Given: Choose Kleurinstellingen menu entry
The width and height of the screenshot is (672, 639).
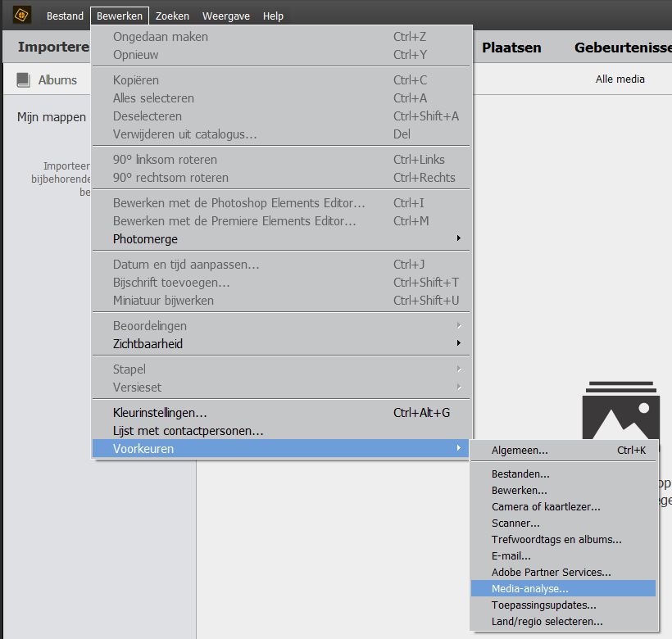Looking at the screenshot, I should click(x=281, y=412).
